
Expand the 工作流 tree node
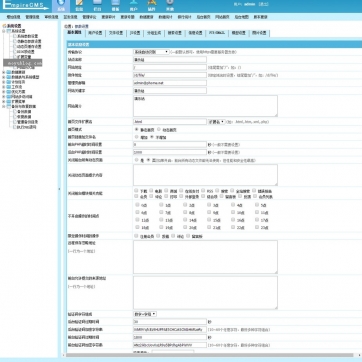coord(4,87)
